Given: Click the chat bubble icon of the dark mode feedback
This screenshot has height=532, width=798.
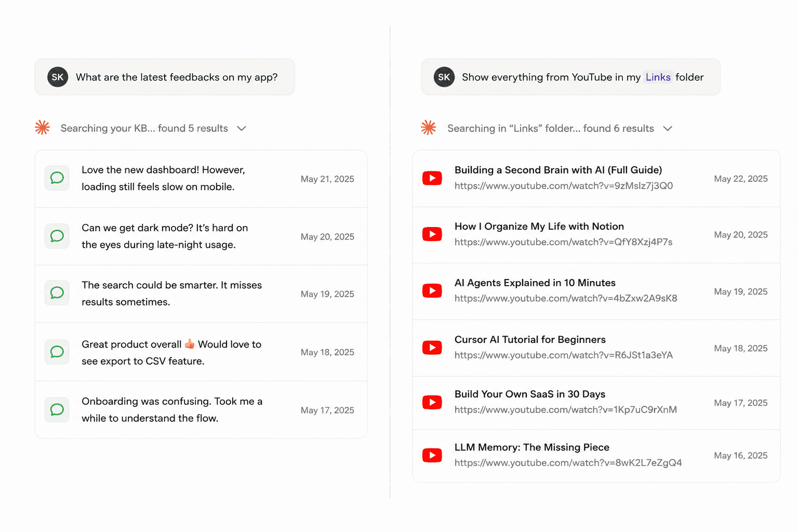Looking at the screenshot, I should 57,236.
